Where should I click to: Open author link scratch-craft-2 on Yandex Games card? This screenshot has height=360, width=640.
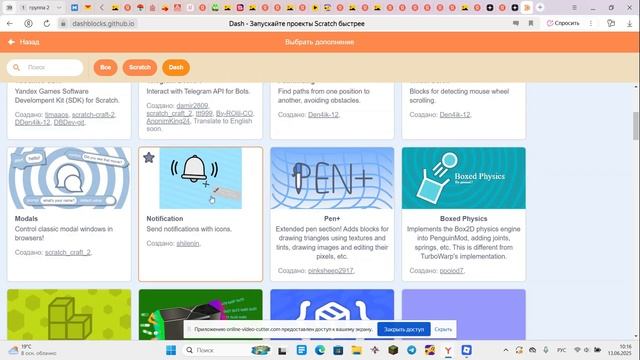coord(93,115)
